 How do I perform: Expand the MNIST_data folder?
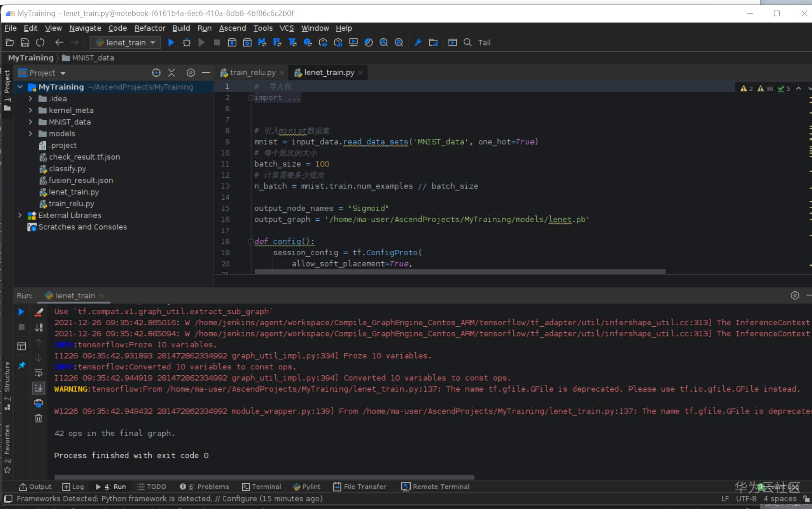coord(30,122)
